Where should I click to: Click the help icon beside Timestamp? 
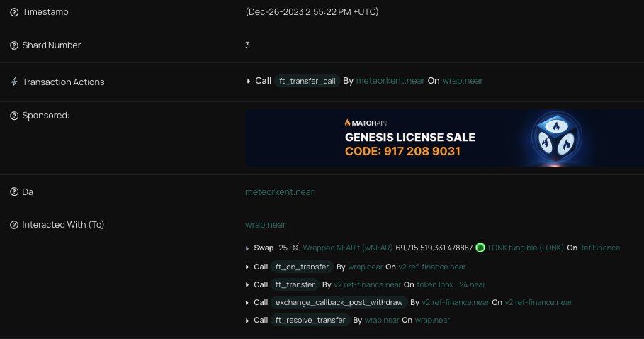click(14, 12)
